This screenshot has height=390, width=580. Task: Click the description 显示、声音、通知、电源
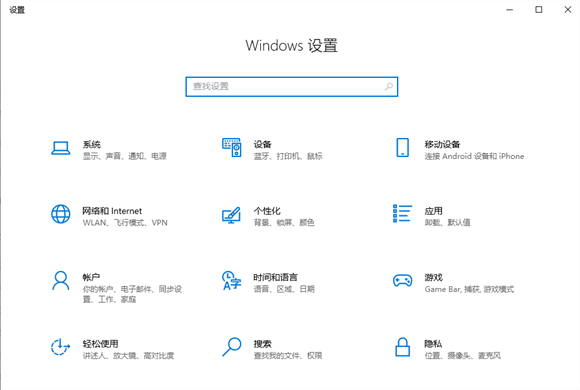click(x=125, y=156)
